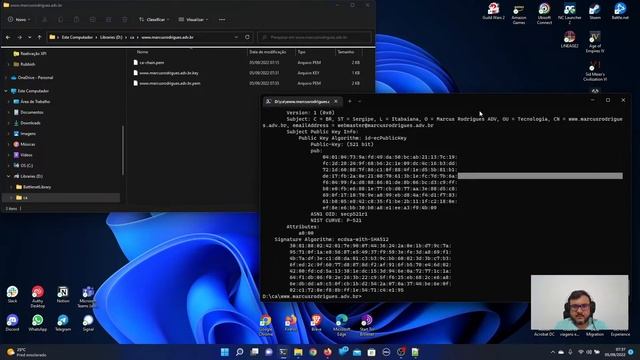Click the Explorer search field
Viewport: 640px width, 360px height.
pos(314,37)
